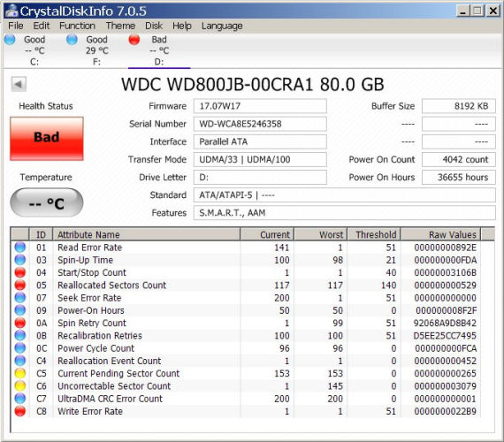Select the F: drive blue status orb
The image size is (504, 442).
click(x=72, y=40)
